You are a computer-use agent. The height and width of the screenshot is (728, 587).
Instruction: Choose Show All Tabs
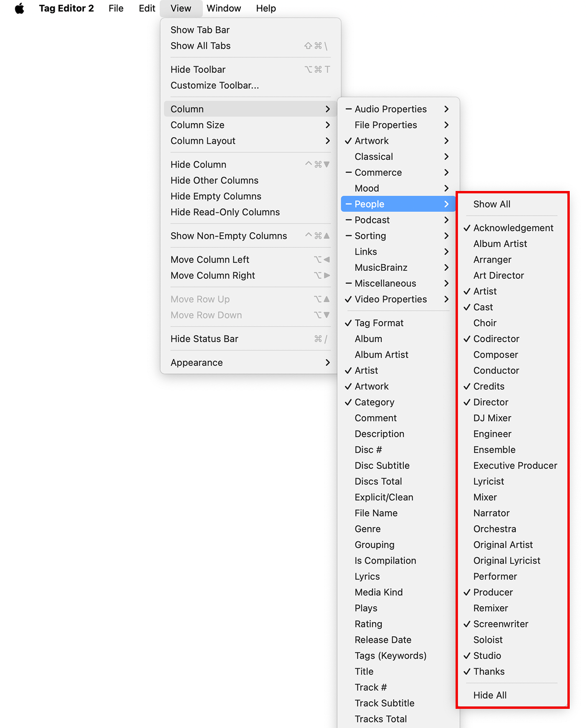tap(250, 46)
